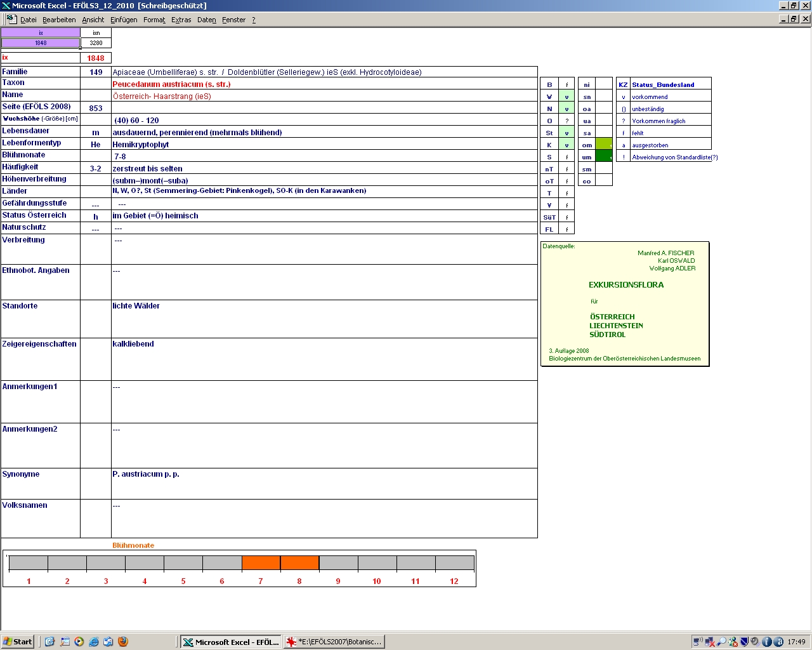Open the Ansicht menu
Viewport: 812px width, 650px height.
tap(93, 20)
